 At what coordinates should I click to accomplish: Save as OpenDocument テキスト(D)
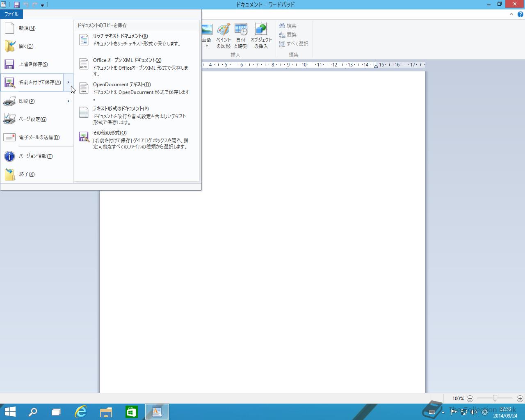coord(137,91)
